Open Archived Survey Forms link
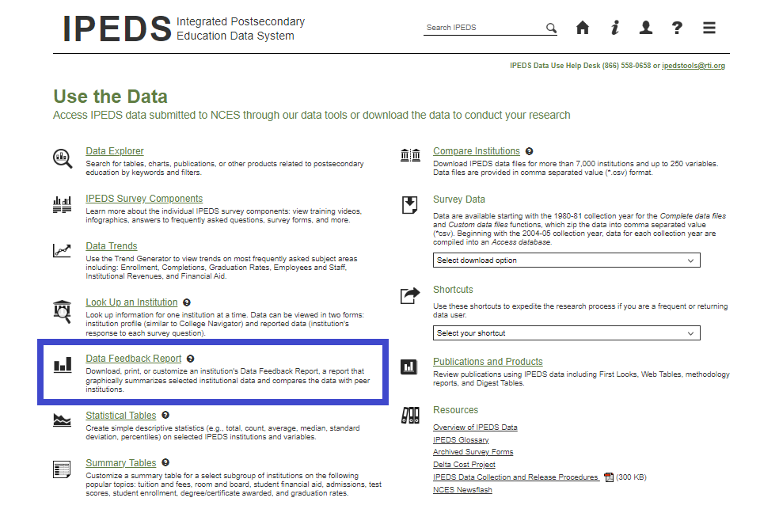The width and height of the screenshot is (779, 532). coord(473,452)
